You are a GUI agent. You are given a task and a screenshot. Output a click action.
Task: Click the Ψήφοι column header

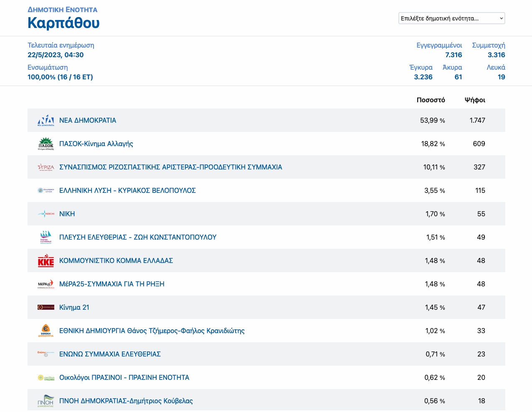[x=475, y=100]
